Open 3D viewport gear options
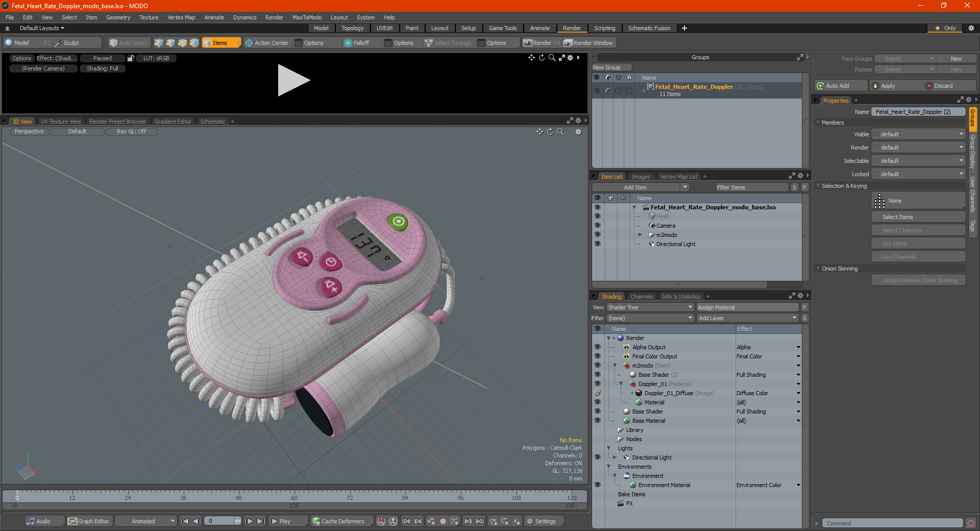This screenshot has height=531, width=980. click(578, 132)
